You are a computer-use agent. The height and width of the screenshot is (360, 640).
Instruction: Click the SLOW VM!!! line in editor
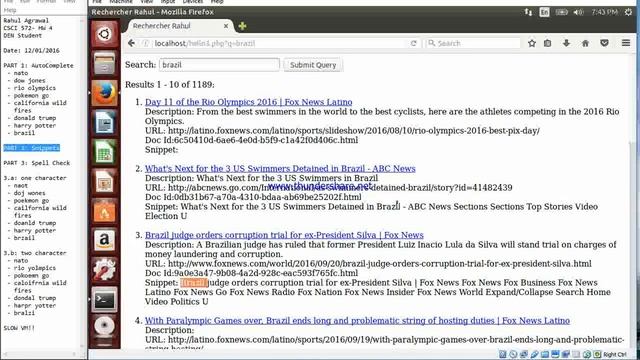coord(19,328)
